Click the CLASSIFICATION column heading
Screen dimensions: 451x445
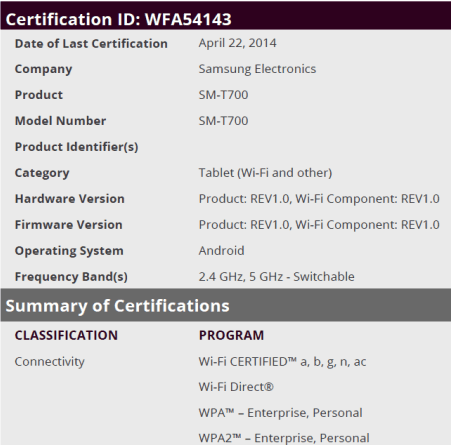[x=66, y=335]
